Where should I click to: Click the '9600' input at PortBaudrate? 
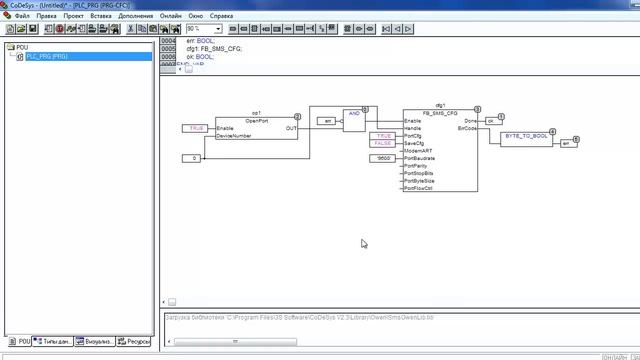coord(382,158)
